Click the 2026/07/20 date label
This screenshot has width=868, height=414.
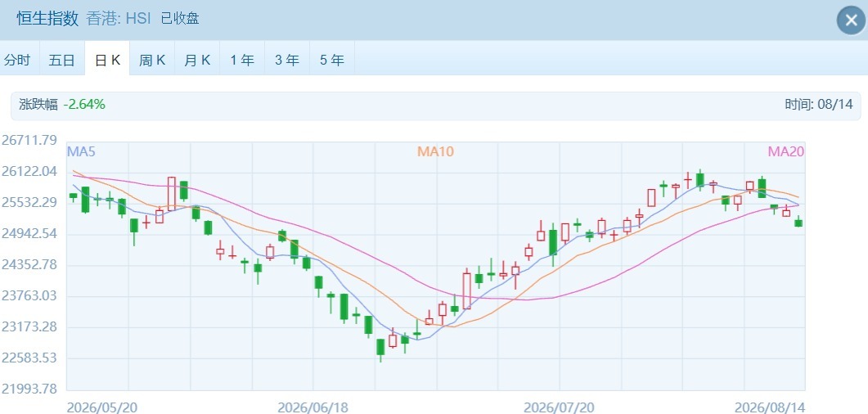[x=559, y=407]
